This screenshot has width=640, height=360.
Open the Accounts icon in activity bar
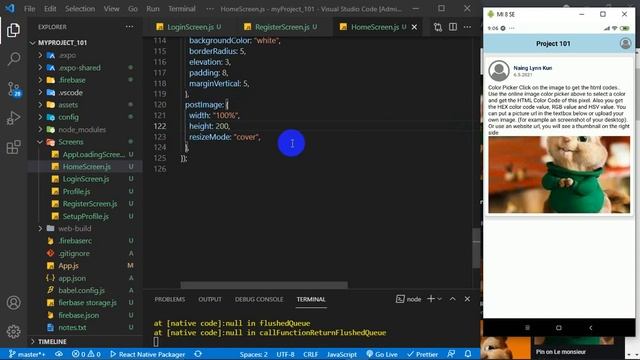coord(13,302)
